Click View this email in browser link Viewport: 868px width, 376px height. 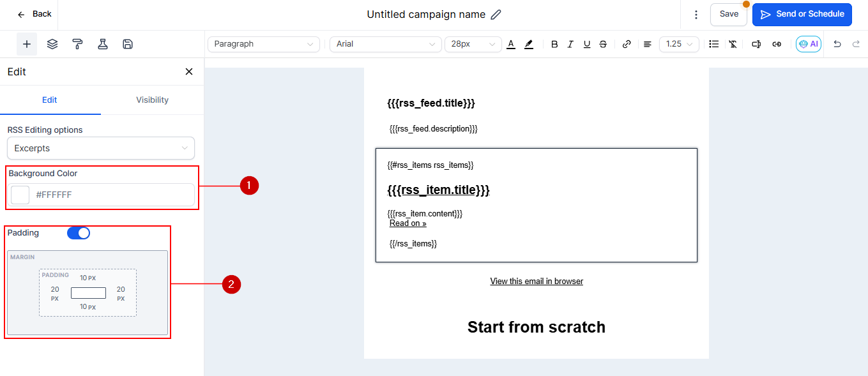tap(537, 281)
